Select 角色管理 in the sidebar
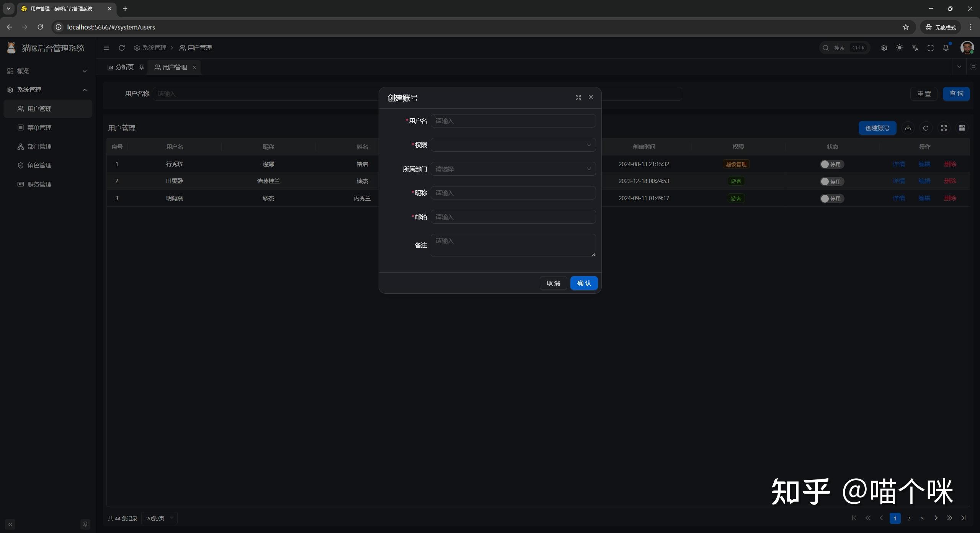This screenshot has height=533, width=980. point(39,165)
